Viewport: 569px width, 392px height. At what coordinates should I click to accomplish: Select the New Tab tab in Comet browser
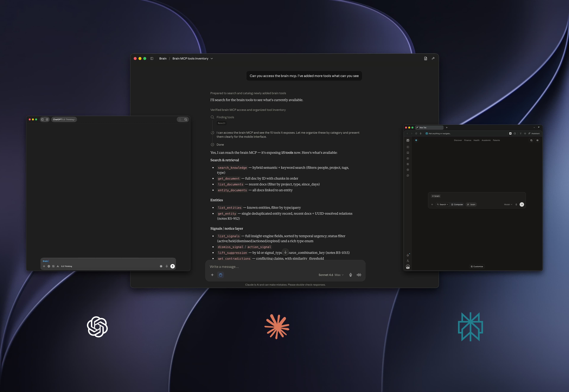tap(429, 128)
